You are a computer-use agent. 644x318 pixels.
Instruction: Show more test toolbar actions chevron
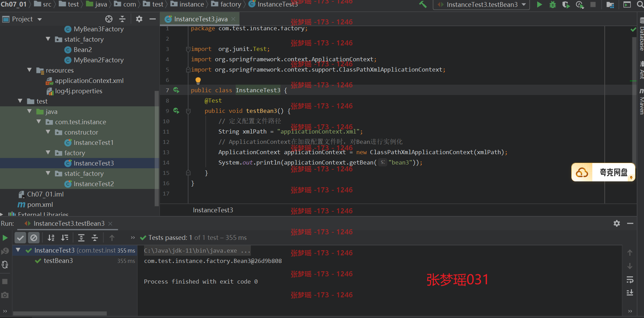point(133,238)
